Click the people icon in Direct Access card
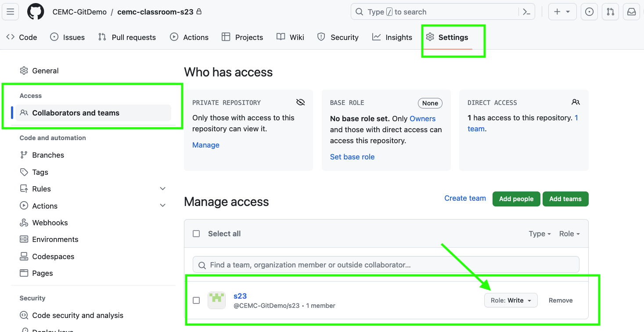644x332 pixels. (576, 102)
